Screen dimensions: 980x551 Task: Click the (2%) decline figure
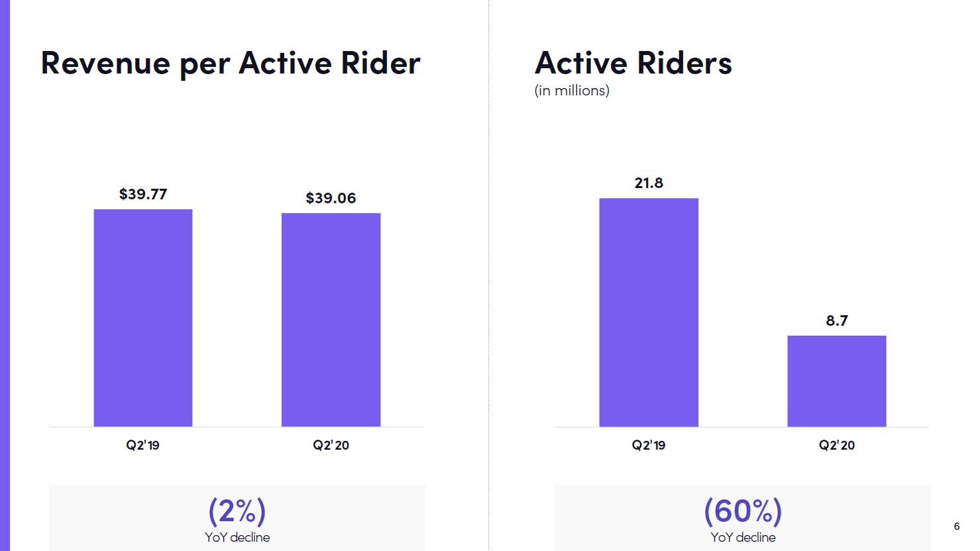pos(237,511)
